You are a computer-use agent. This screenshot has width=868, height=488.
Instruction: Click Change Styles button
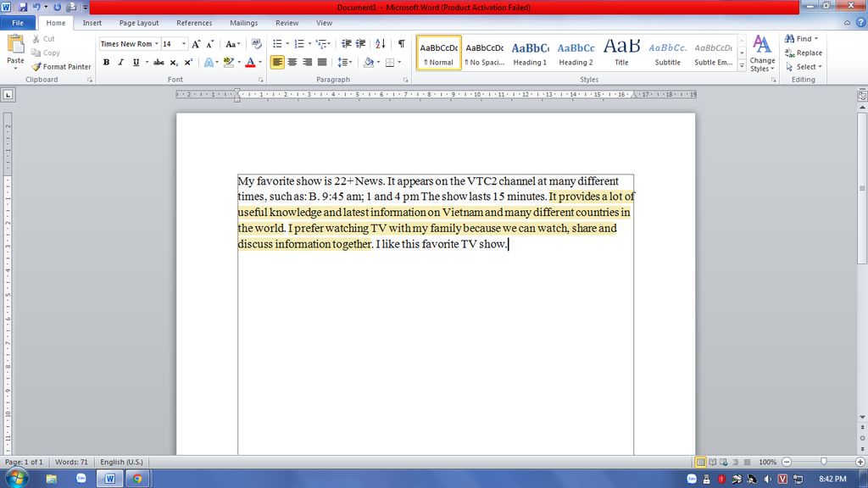tap(762, 53)
